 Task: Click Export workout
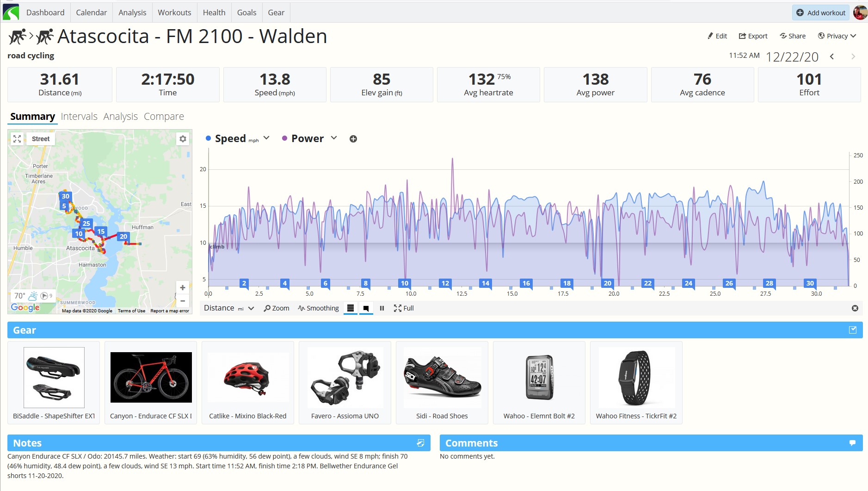(x=753, y=36)
